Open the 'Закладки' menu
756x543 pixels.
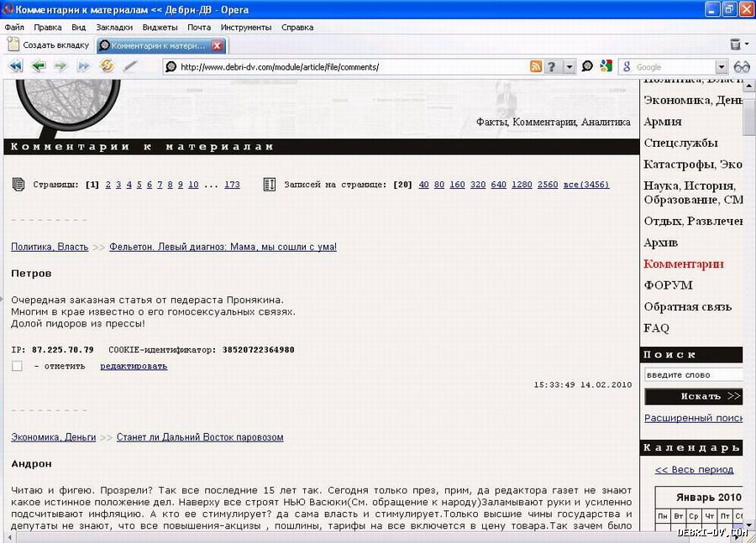(113, 27)
